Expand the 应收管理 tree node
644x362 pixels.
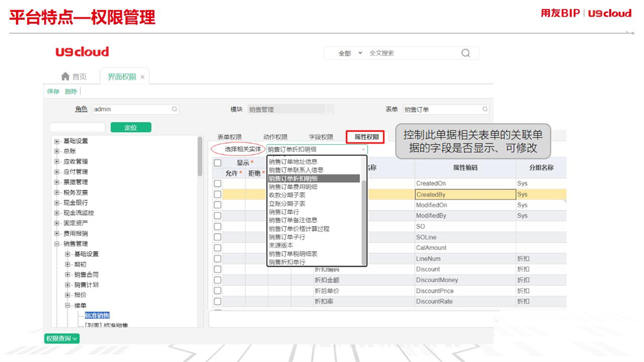point(57,162)
